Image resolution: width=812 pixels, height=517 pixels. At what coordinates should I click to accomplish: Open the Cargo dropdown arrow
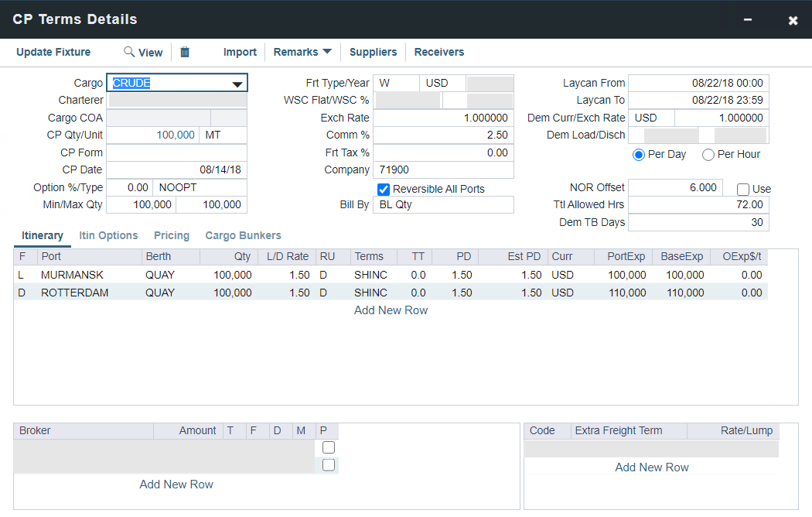(237, 84)
